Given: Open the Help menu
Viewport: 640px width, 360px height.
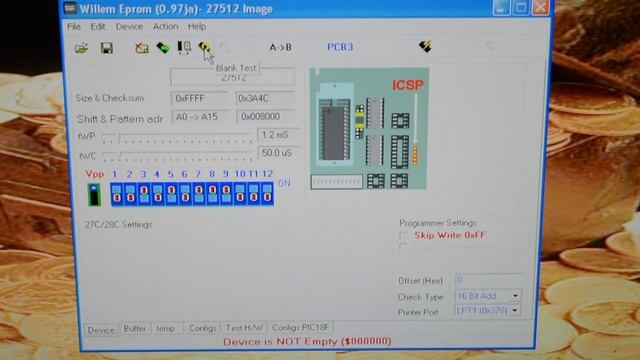Looking at the screenshot, I should (197, 27).
